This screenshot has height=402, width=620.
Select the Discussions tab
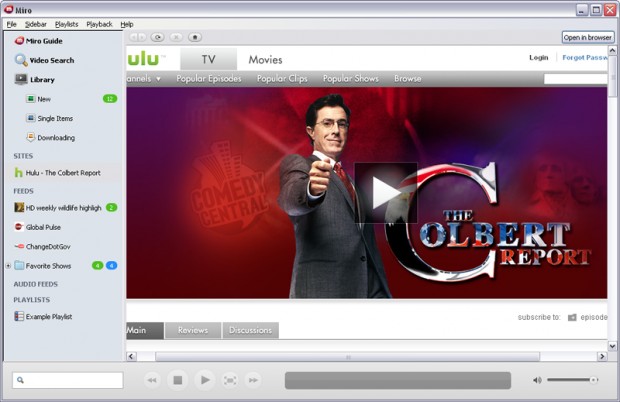(x=250, y=330)
